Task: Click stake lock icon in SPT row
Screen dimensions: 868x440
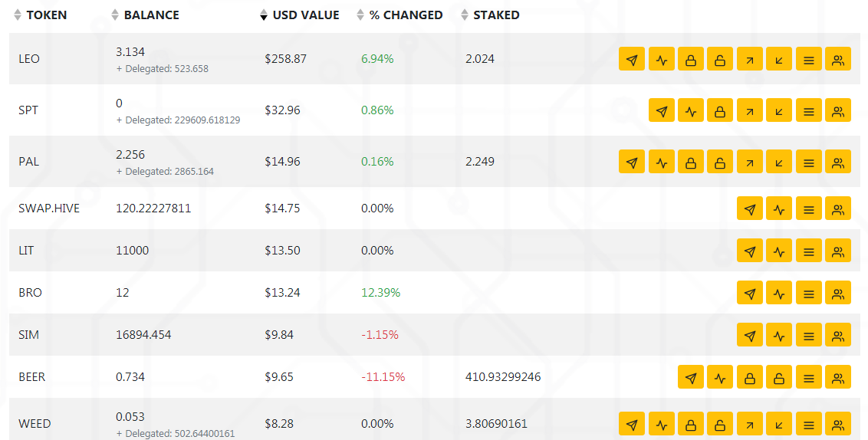Action: click(x=720, y=110)
